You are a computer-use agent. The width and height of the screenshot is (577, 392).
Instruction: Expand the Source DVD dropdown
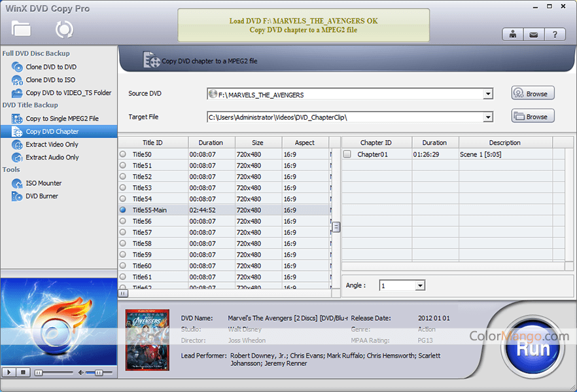(488, 94)
